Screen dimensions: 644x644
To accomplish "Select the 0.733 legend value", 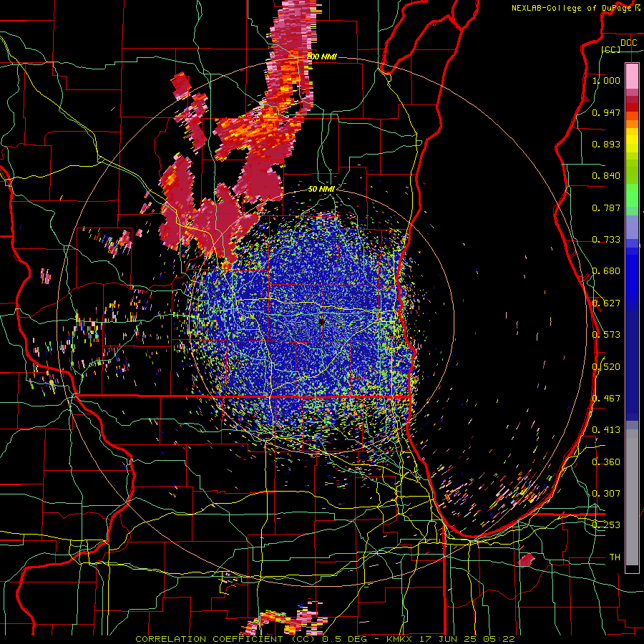I will (x=606, y=240).
